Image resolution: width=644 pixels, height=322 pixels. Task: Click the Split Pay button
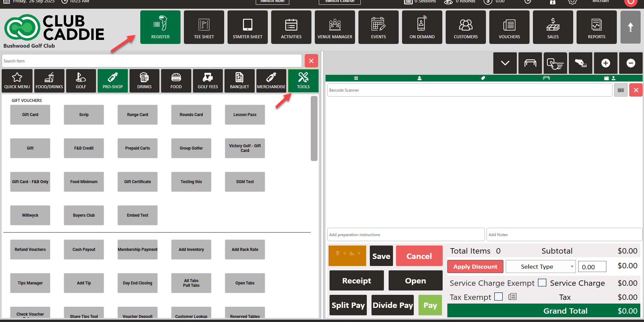click(348, 305)
